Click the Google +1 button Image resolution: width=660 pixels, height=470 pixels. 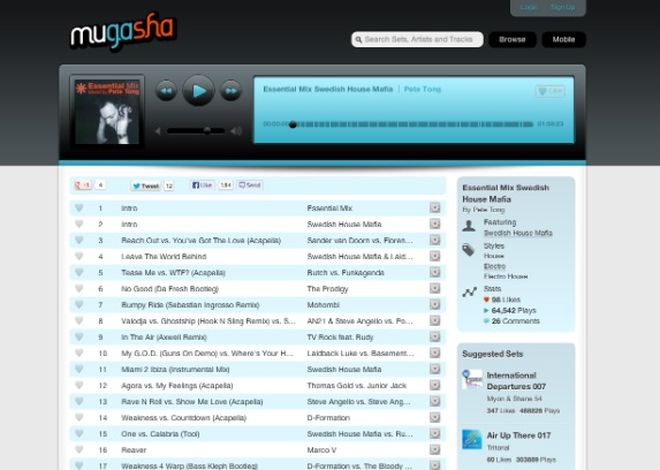click(83, 185)
